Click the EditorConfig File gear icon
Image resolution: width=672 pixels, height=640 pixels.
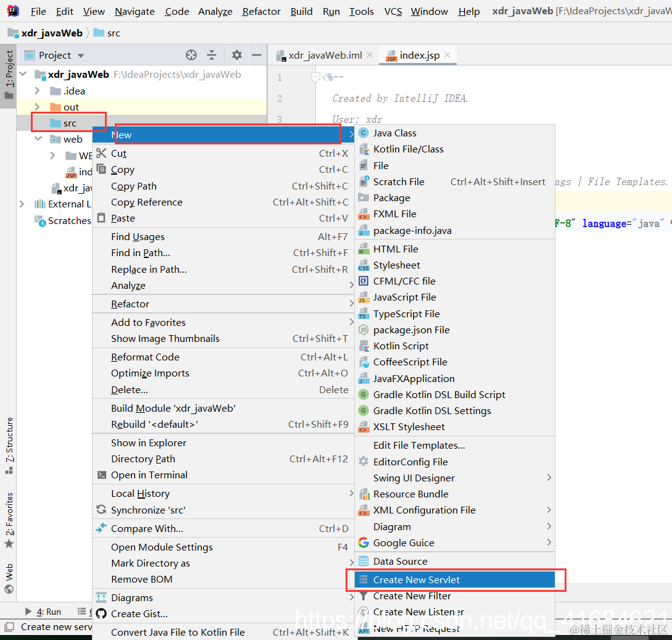[363, 462]
